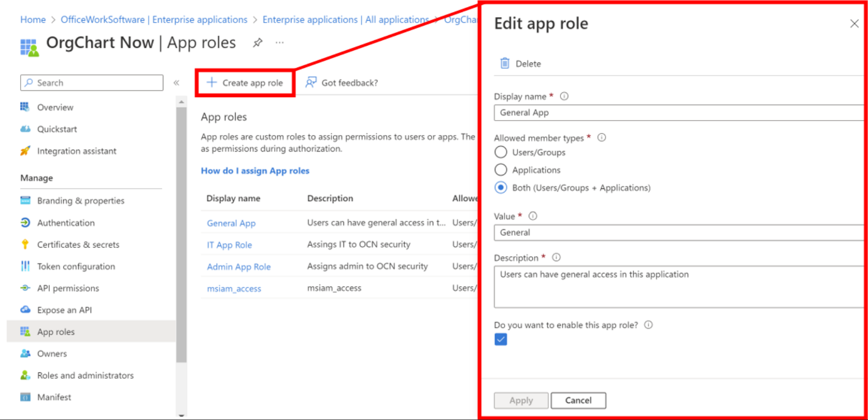Click the Certificates & secrets key icon
The image size is (868, 420).
pyautogui.click(x=25, y=244)
